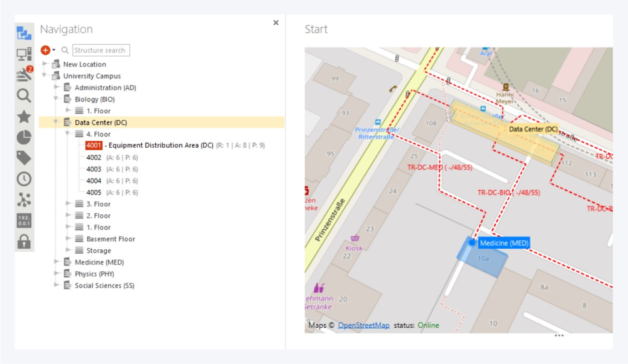Expand the Basement Floor node
The height and width of the screenshot is (364, 628).
pos(67,239)
